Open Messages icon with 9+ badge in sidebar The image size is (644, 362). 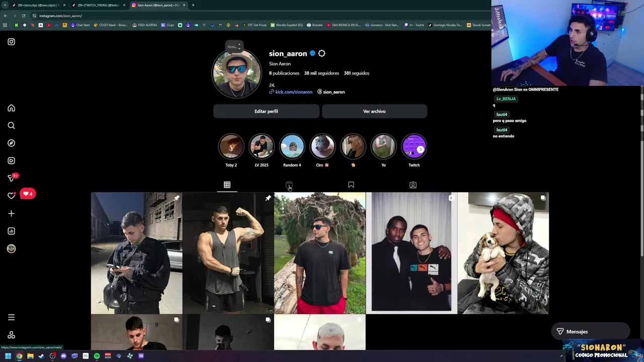pos(12,178)
